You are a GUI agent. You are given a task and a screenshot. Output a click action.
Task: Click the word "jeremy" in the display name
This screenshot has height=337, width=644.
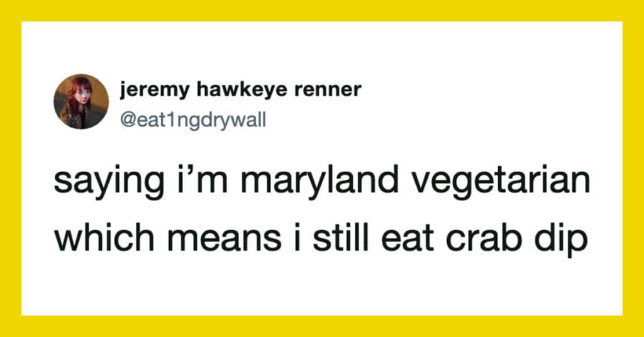tap(147, 90)
